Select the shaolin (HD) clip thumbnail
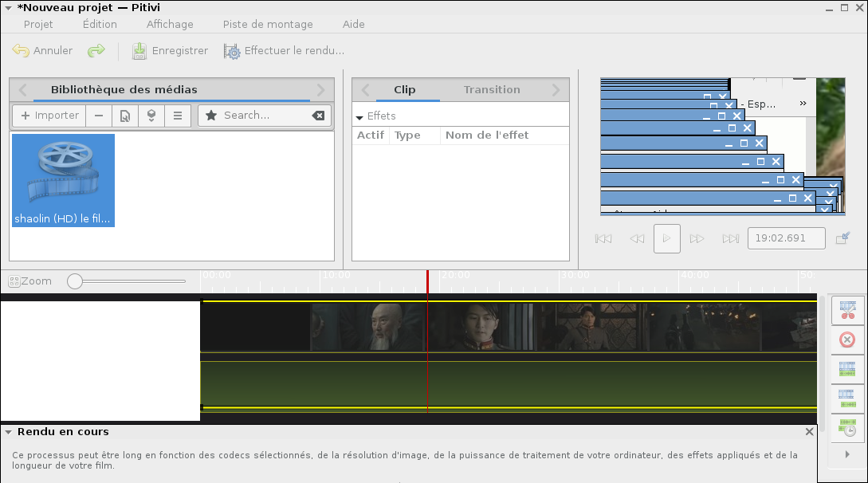 click(63, 180)
